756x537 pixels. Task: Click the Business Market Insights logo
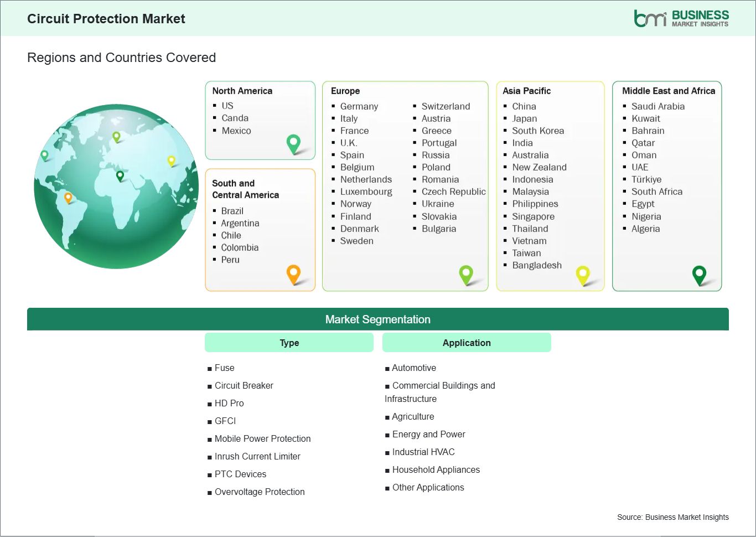681,18
